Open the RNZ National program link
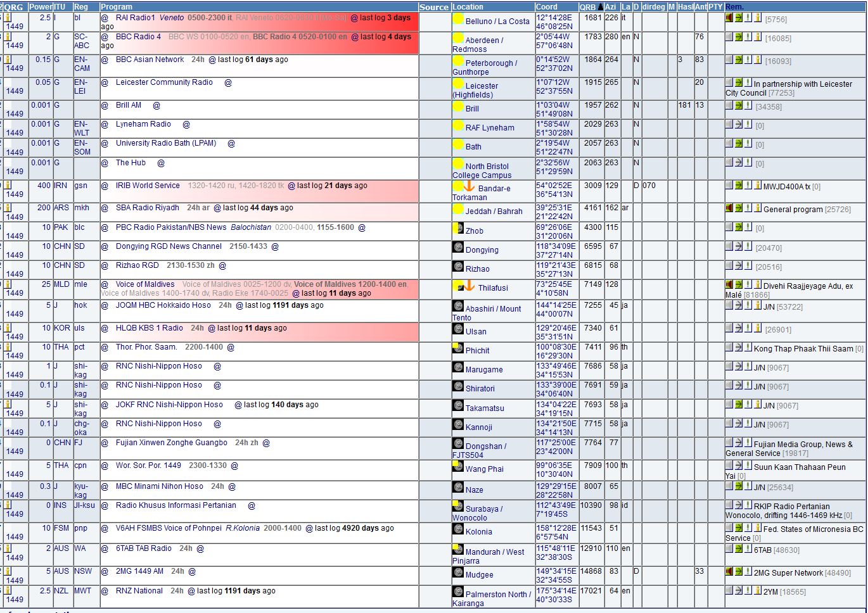868x613 pixels. click(x=139, y=591)
